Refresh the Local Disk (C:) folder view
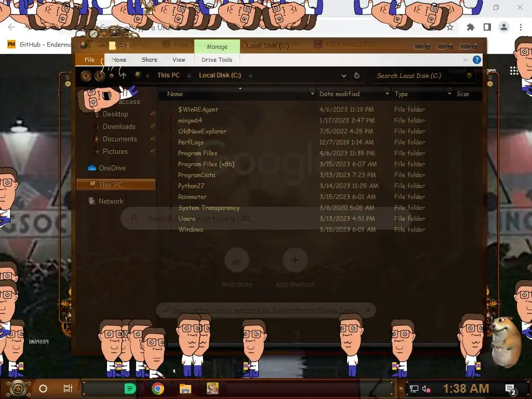This screenshot has height=399, width=532. point(356,76)
